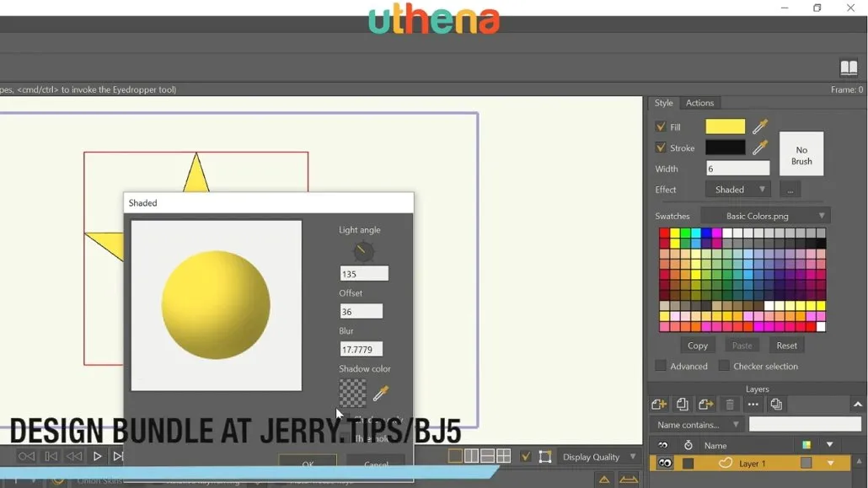This screenshot has width=868, height=488.
Task: Click the play backward button
Action: 74,456
